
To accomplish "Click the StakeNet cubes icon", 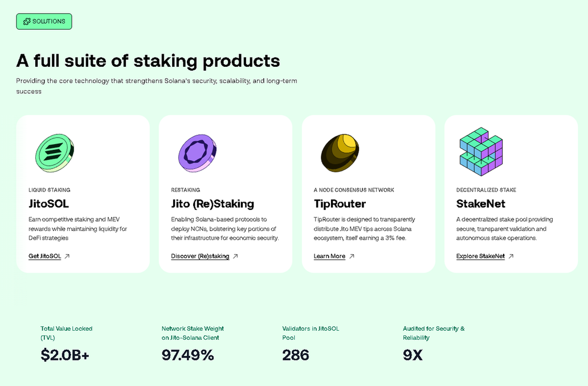I will pos(481,152).
